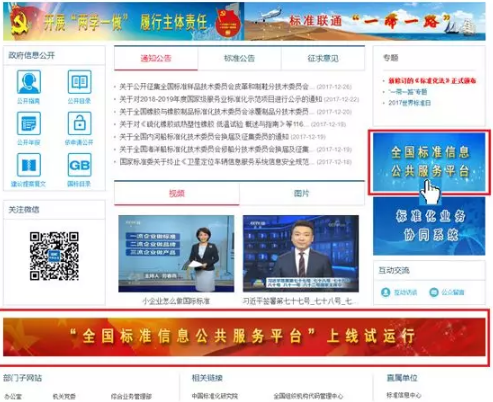The width and height of the screenshot is (493, 402).
Task: Click the 互动访谈 person icon
Action: 386,292
